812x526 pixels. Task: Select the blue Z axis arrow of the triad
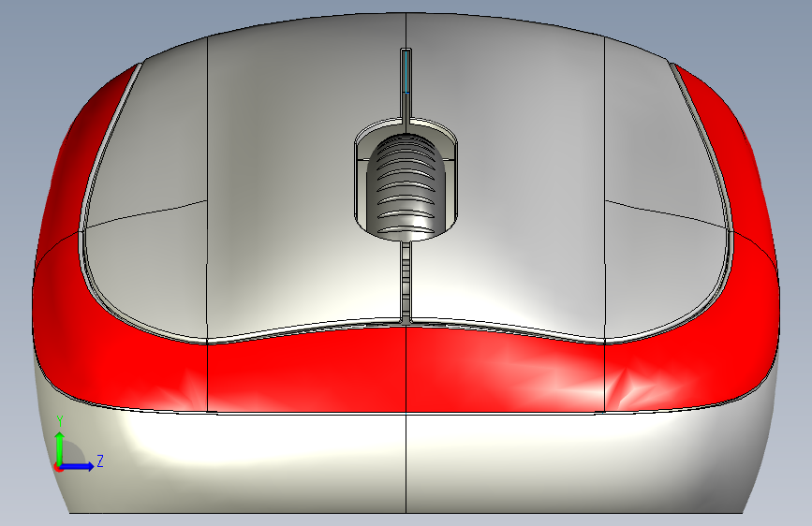78,466
